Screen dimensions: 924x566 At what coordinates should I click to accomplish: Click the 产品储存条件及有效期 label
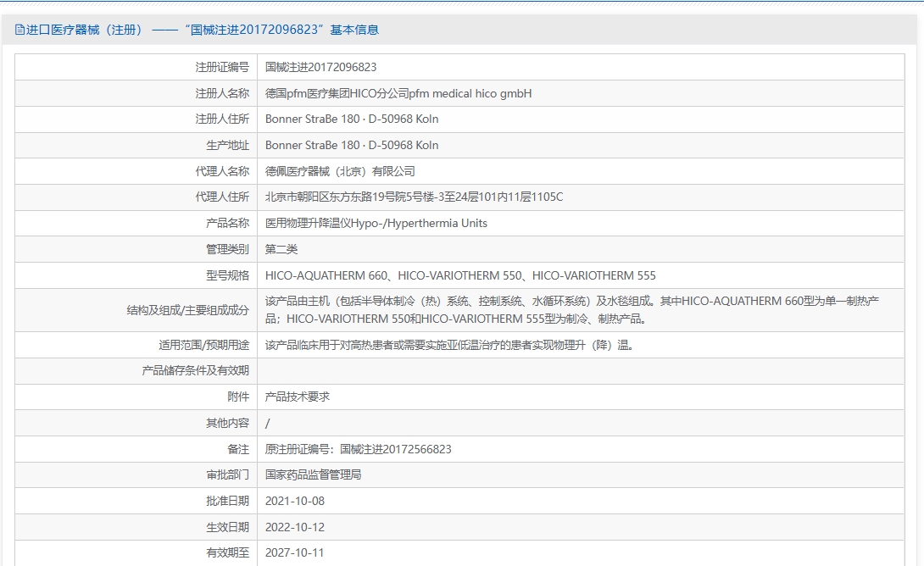196,370
